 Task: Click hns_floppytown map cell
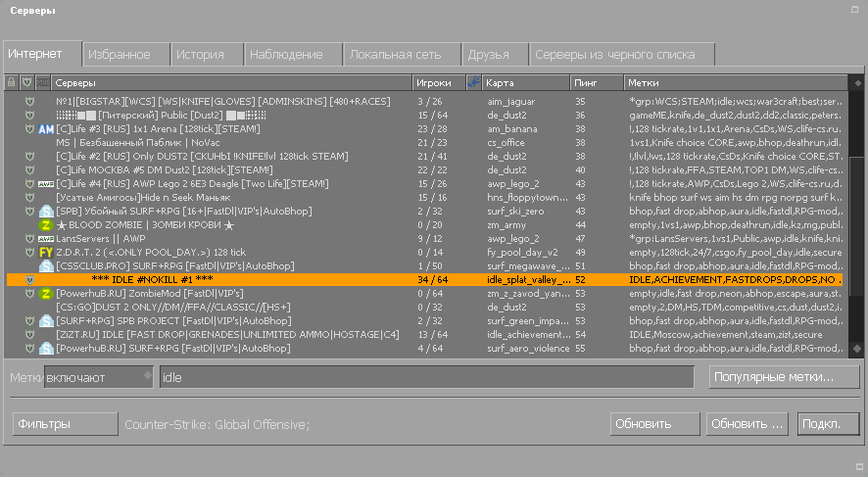[527, 198]
